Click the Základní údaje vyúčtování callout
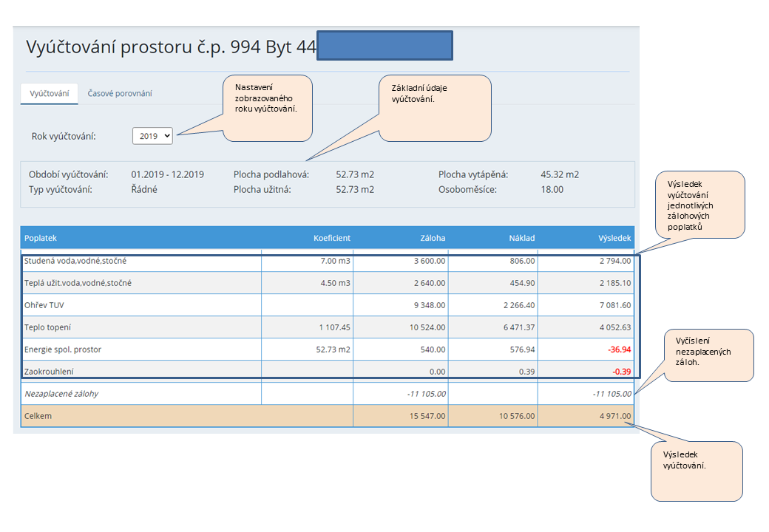769x532 pixels. (x=435, y=108)
